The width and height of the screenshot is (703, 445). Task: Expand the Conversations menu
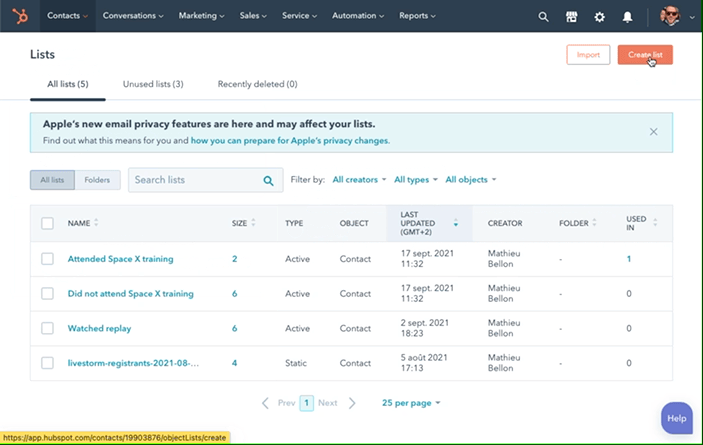tap(133, 16)
